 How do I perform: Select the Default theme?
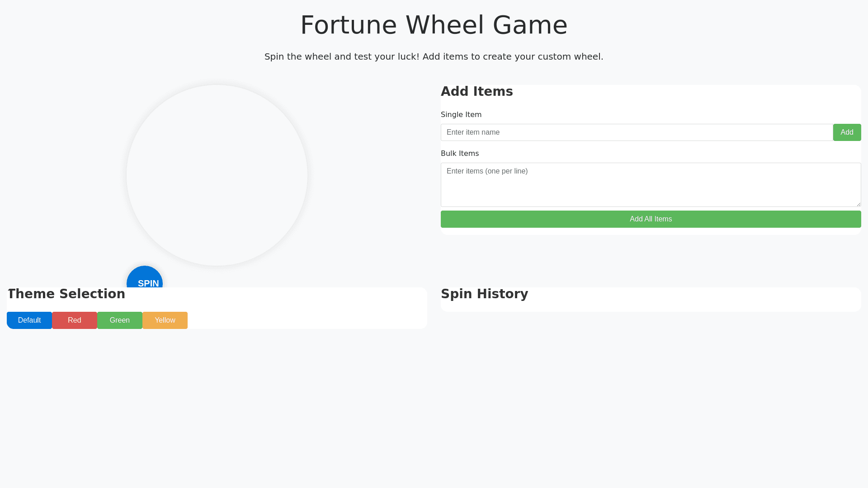(29, 320)
